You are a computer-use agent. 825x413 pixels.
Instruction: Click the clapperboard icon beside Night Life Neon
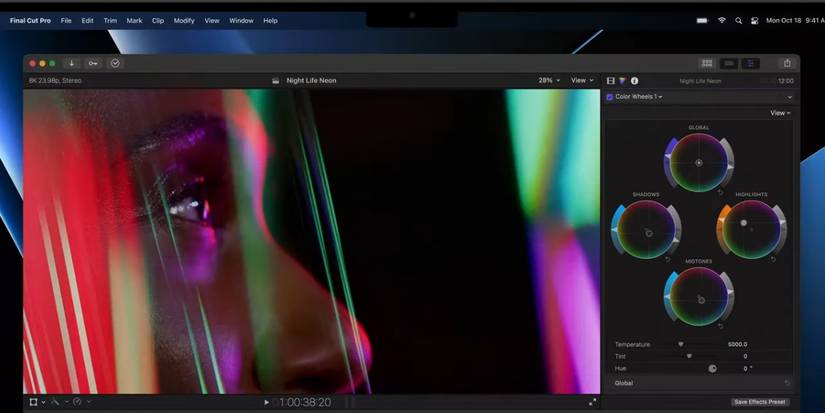tap(275, 80)
